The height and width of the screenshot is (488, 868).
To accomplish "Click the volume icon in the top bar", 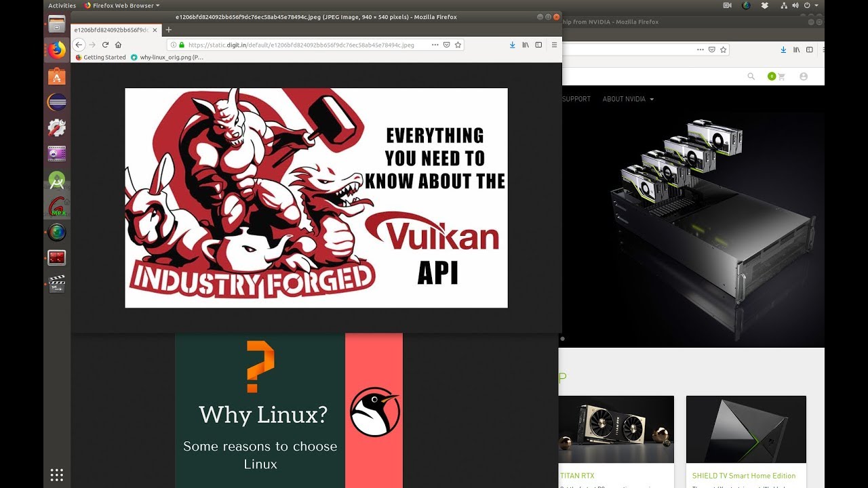I will coord(795,5).
